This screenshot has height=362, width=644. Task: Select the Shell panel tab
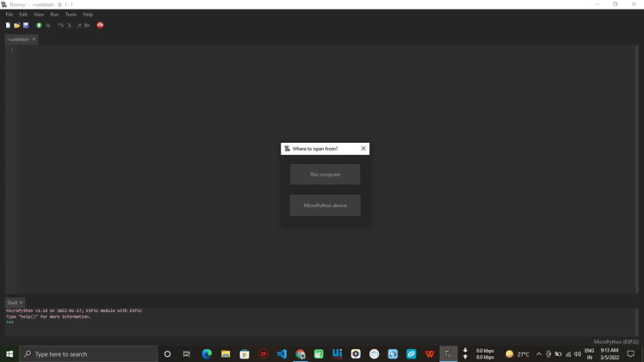12,303
